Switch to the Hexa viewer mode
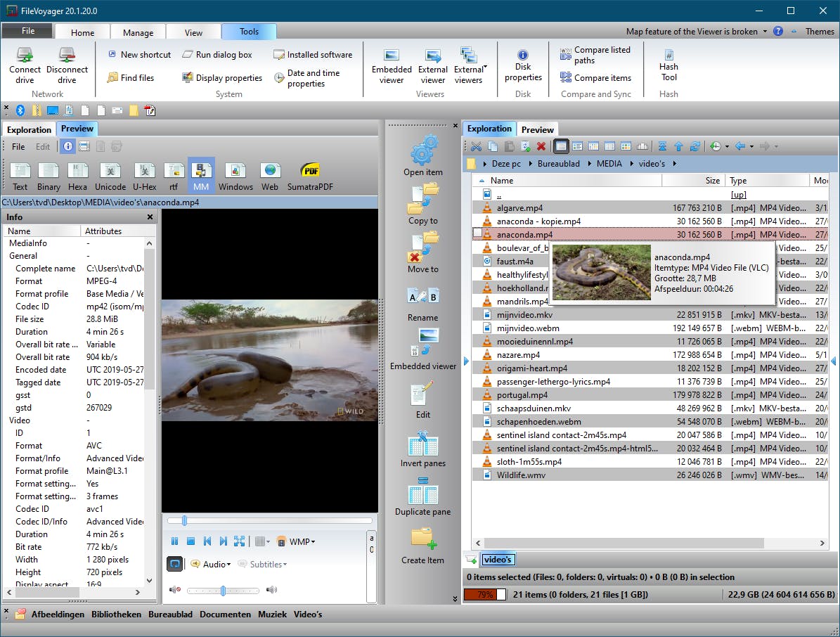The image size is (840, 637). [77, 176]
